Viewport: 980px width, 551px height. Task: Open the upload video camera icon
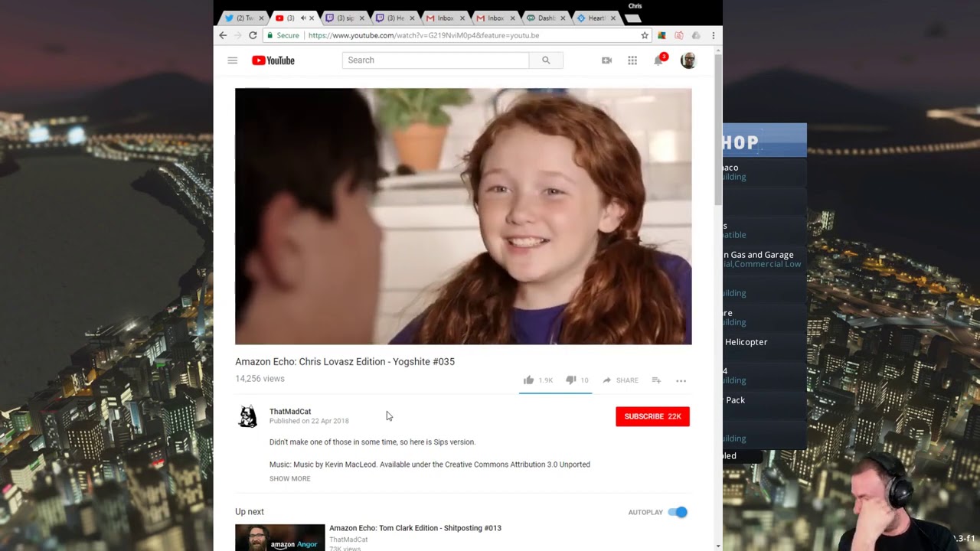click(x=606, y=60)
